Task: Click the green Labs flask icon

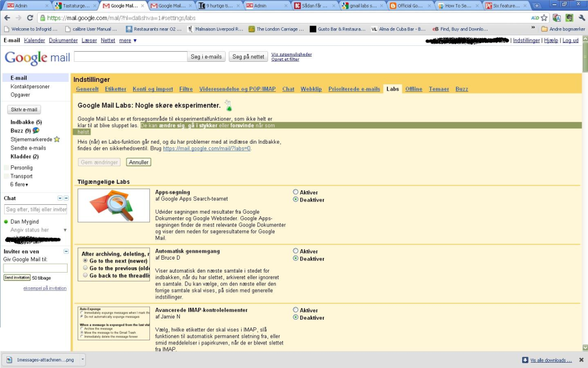Action: point(228,105)
